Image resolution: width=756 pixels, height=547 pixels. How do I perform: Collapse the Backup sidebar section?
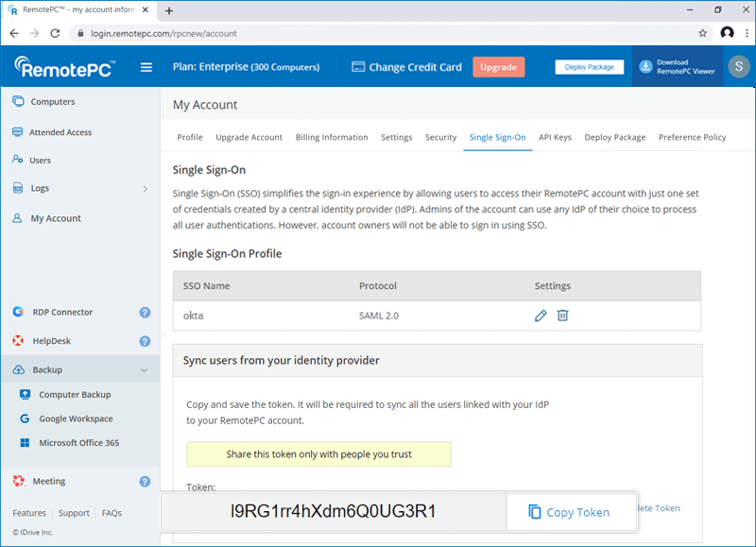[x=144, y=370]
